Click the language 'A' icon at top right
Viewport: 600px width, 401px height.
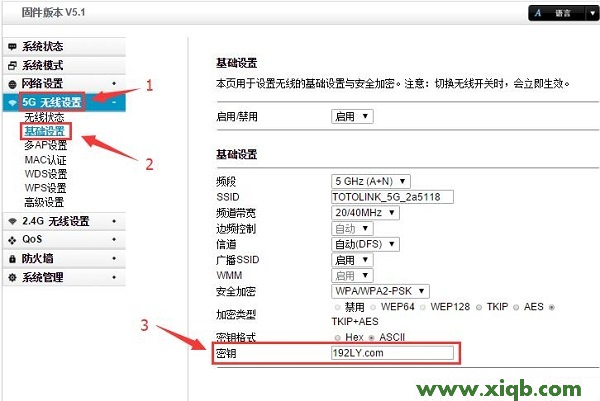(538, 13)
